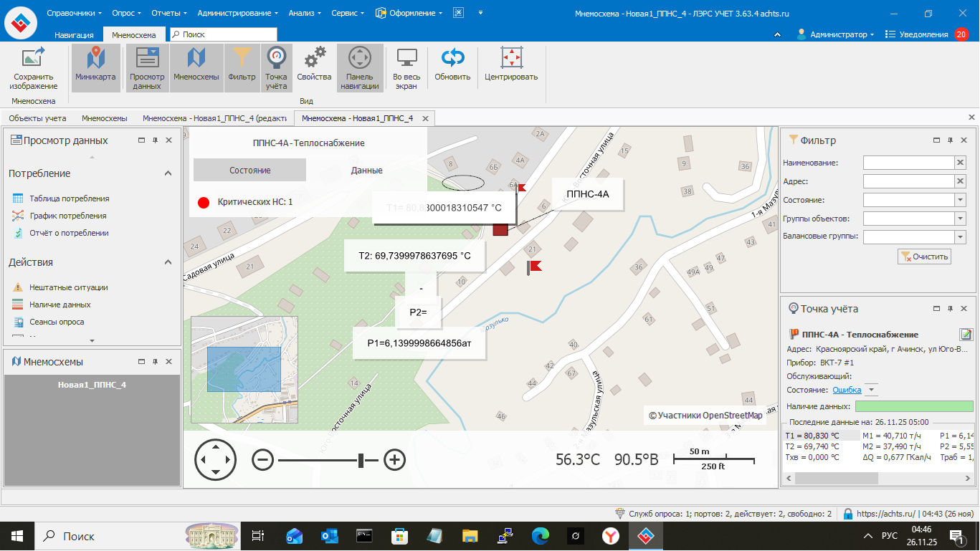Edit metering point pencil icon
Screen dimensions: 980x551
[x=966, y=334]
